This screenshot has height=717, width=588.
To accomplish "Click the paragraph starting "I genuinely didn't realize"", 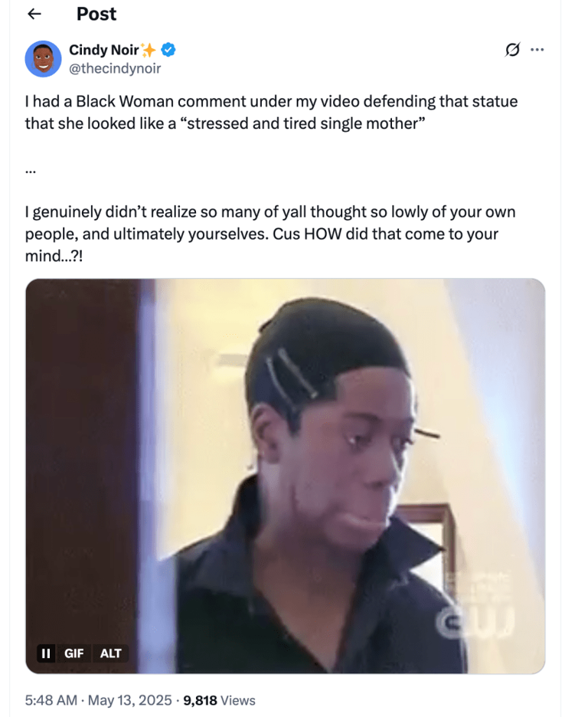I will click(x=270, y=234).
